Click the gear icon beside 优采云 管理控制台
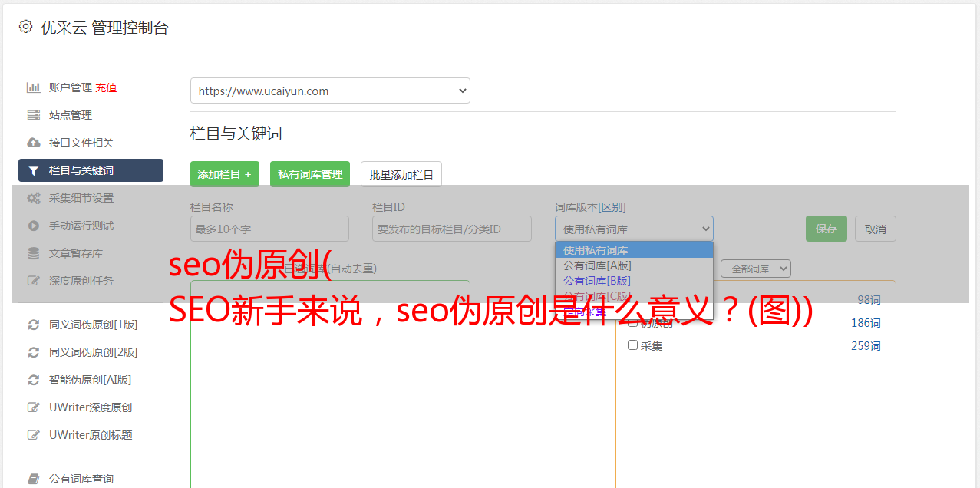980x488 pixels. pyautogui.click(x=26, y=27)
